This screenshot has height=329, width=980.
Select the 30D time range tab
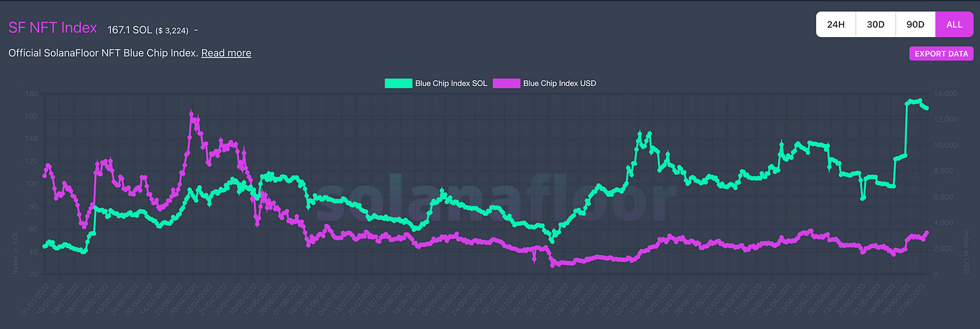click(875, 25)
